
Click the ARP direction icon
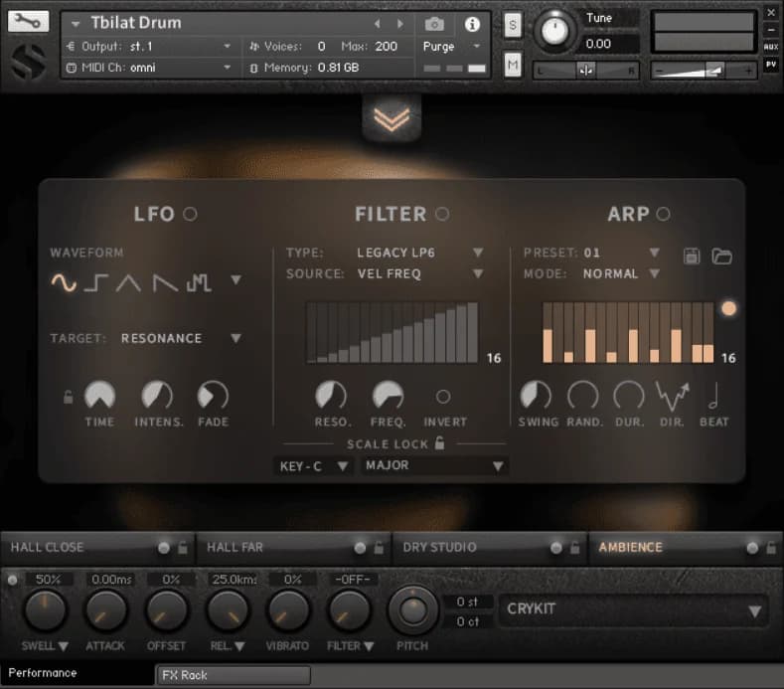coord(672,396)
